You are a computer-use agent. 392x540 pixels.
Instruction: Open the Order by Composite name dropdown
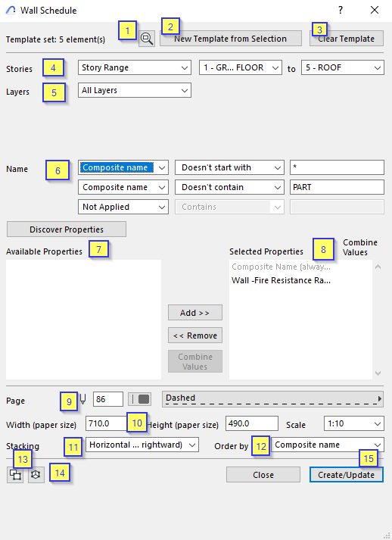(x=328, y=445)
